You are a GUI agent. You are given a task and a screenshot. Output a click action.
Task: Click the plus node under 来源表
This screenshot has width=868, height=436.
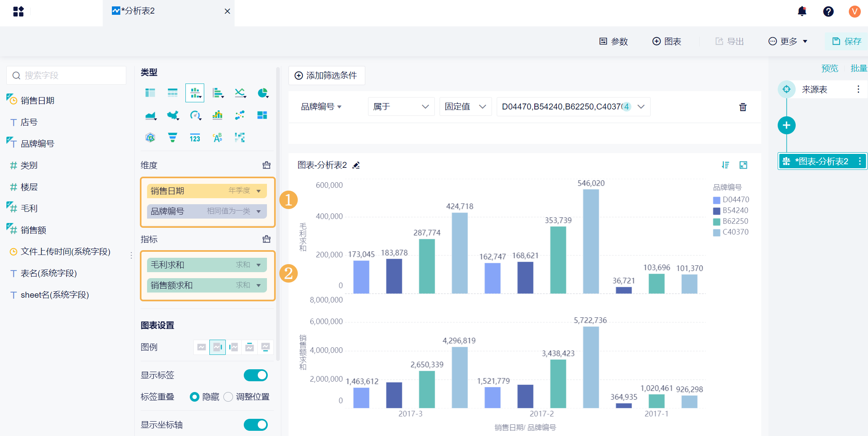786,125
